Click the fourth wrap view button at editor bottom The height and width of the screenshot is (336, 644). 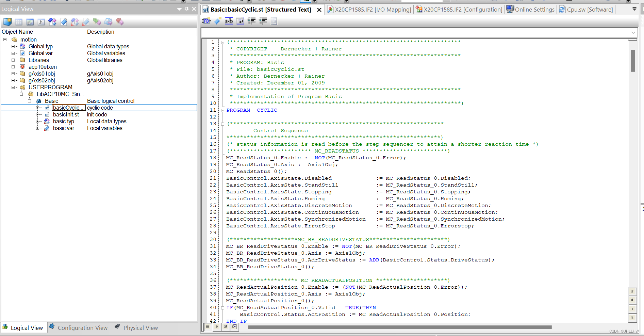[234, 326]
